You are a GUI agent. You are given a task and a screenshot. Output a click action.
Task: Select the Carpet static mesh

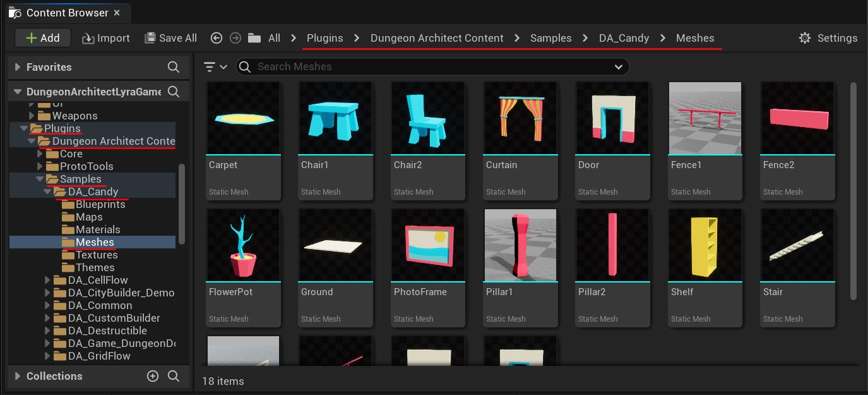pyautogui.click(x=243, y=141)
